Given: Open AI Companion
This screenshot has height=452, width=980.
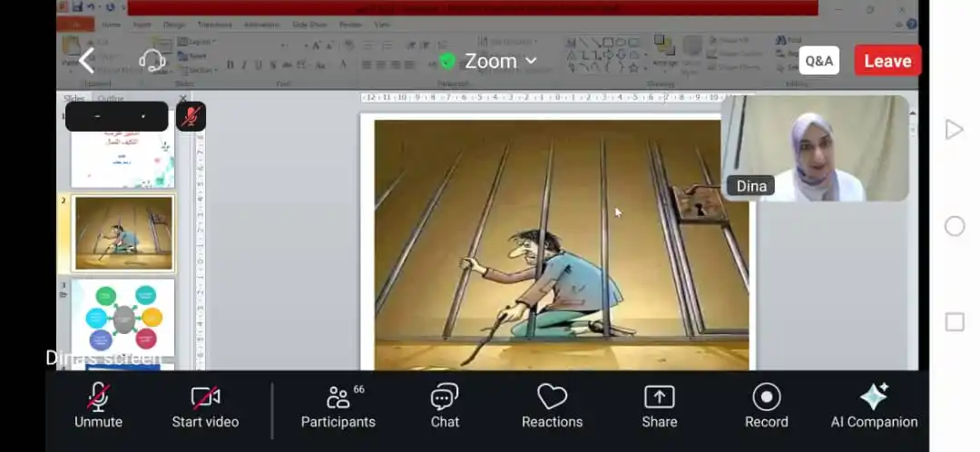Looking at the screenshot, I should (874, 406).
